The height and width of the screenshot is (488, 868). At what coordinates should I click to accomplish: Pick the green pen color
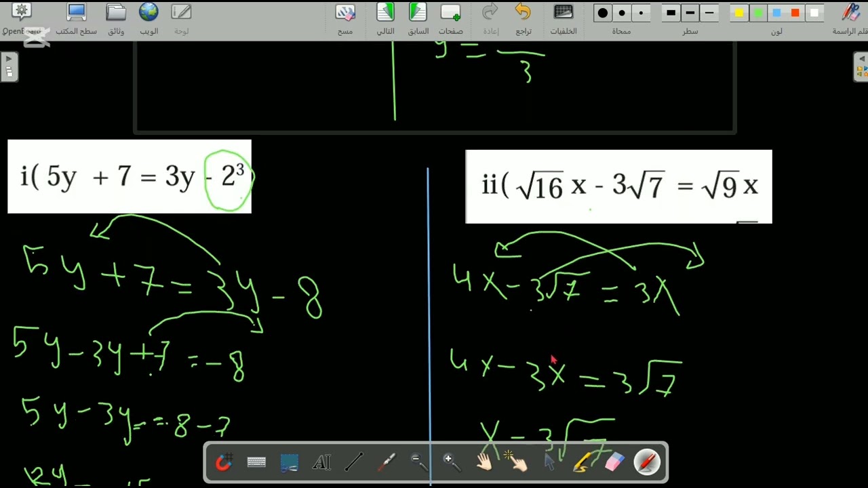click(x=758, y=13)
